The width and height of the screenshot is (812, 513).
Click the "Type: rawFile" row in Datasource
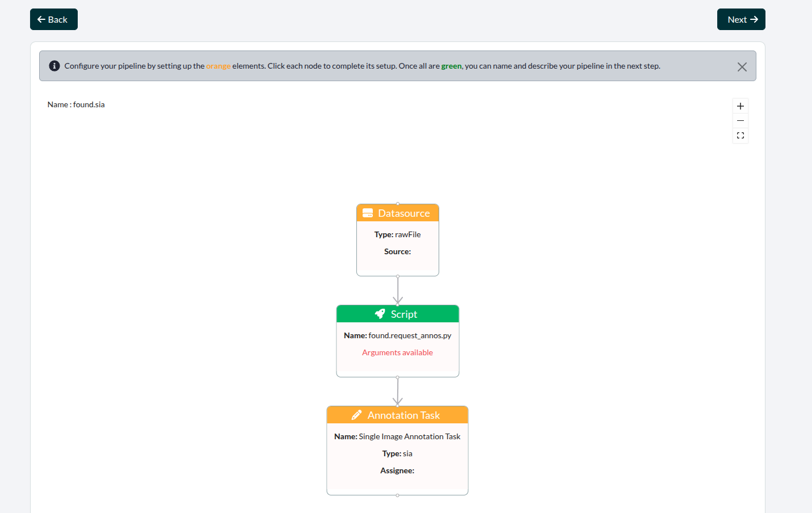coord(397,234)
